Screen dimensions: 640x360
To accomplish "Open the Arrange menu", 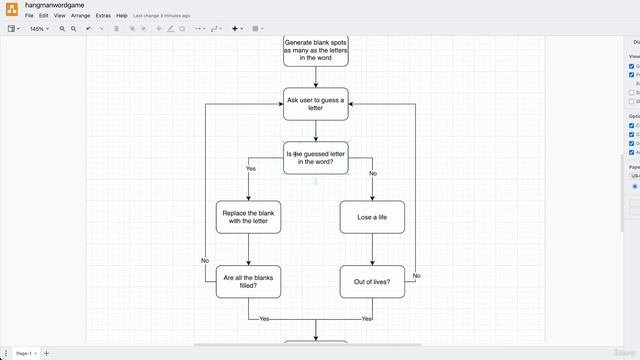I will pos(80,16).
